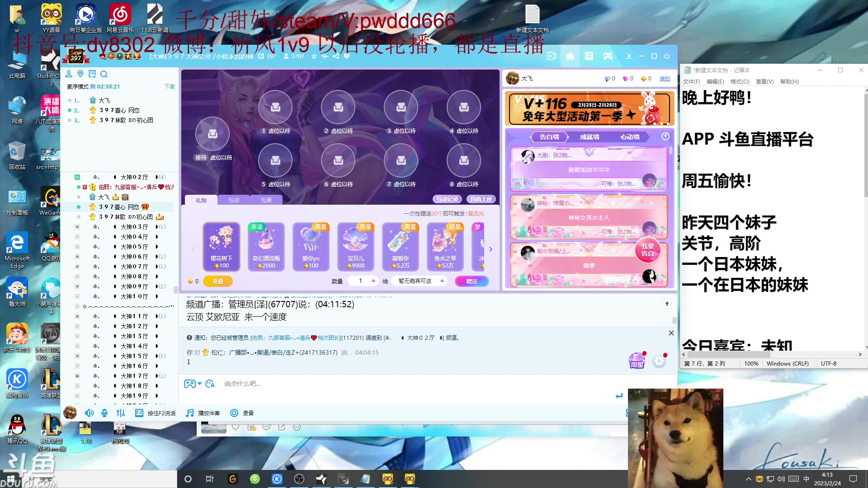Click the location pin icon in sidebar
The height and width of the screenshot is (488, 868).
pos(80,74)
